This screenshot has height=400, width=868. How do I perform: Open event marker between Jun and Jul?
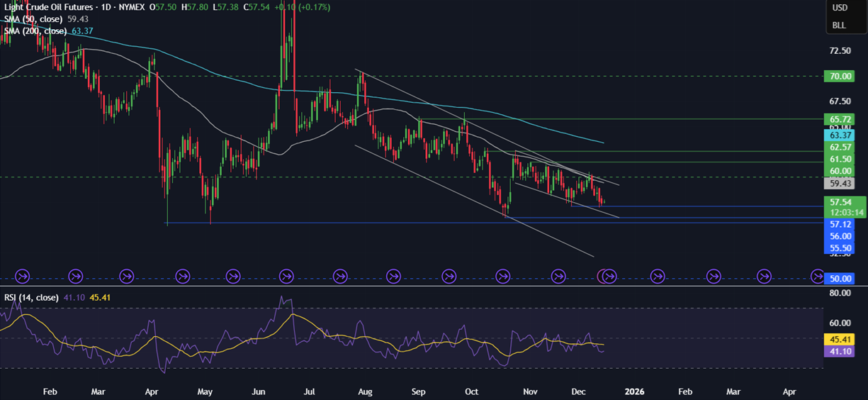tap(286, 276)
